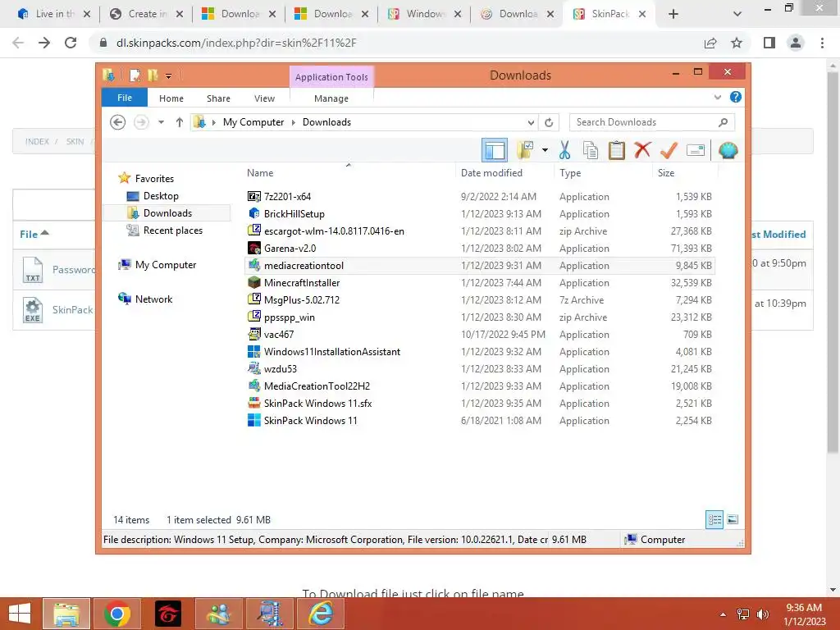
Task: Open the File ribbon tab
Action: click(x=125, y=98)
